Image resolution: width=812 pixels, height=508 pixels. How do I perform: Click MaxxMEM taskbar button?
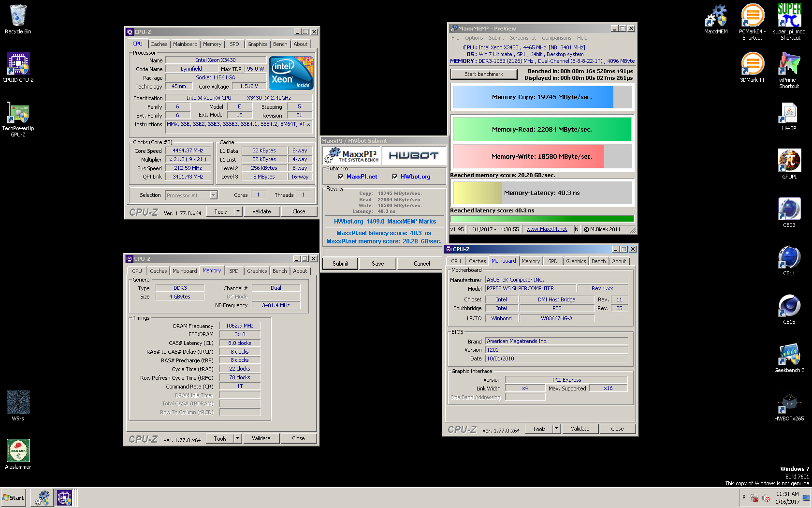(x=42, y=498)
